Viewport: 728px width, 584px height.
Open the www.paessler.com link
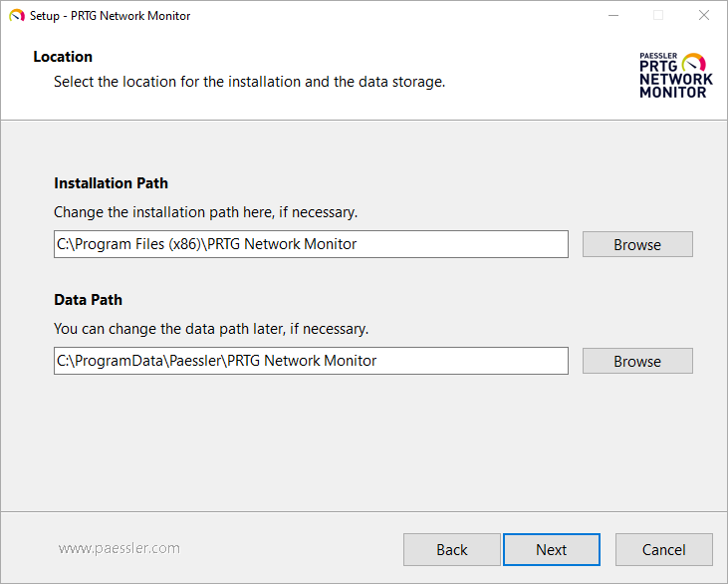pyautogui.click(x=120, y=548)
